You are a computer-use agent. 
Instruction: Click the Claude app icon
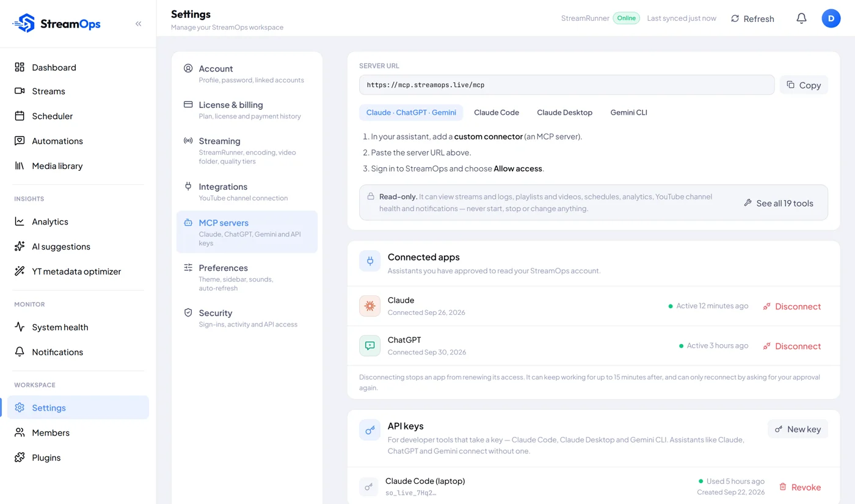369,306
